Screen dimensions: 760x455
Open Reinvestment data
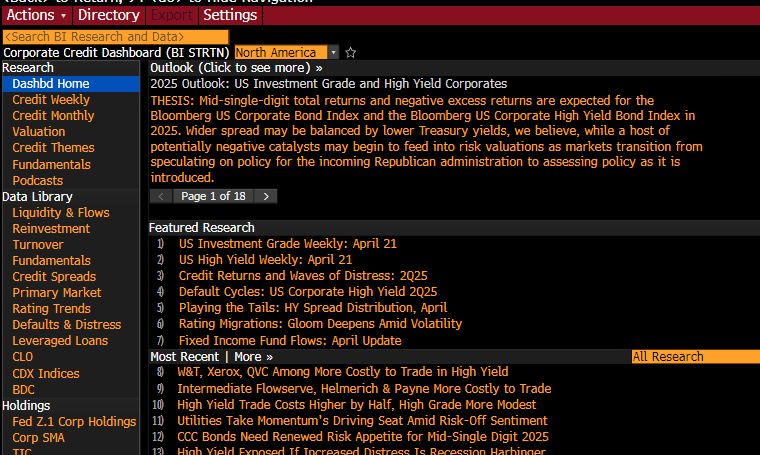point(51,229)
